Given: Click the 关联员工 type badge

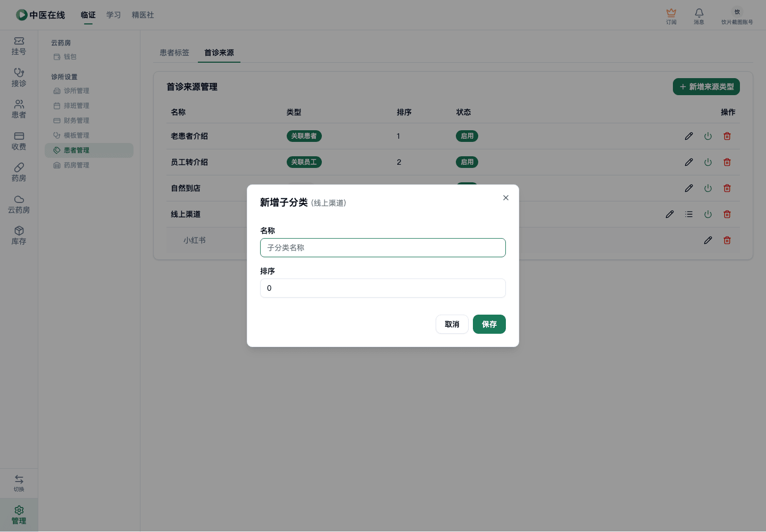Looking at the screenshot, I should [x=304, y=162].
